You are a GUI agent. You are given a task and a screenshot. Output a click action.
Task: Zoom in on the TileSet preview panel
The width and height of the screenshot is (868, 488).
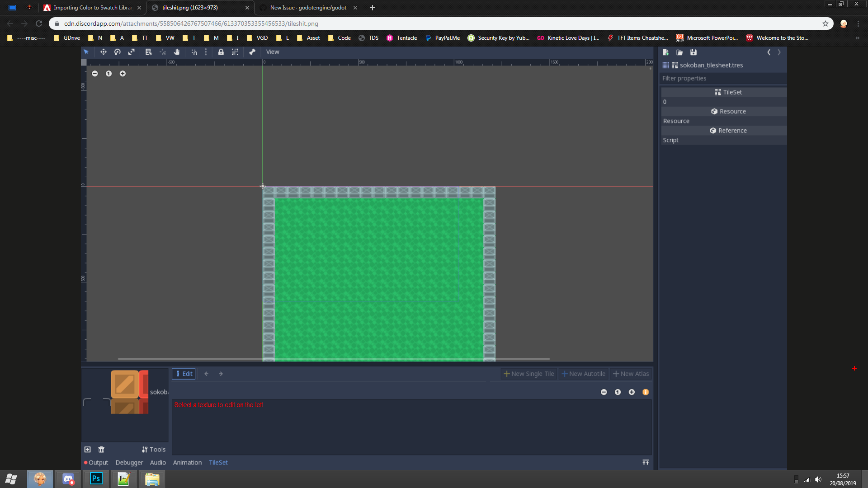tap(632, 392)
